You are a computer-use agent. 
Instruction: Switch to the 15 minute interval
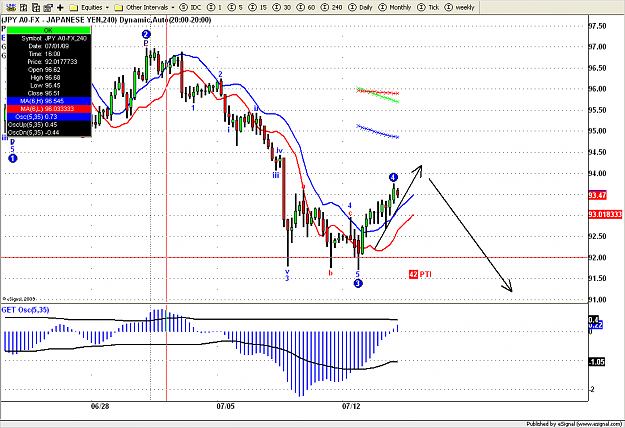257,7
